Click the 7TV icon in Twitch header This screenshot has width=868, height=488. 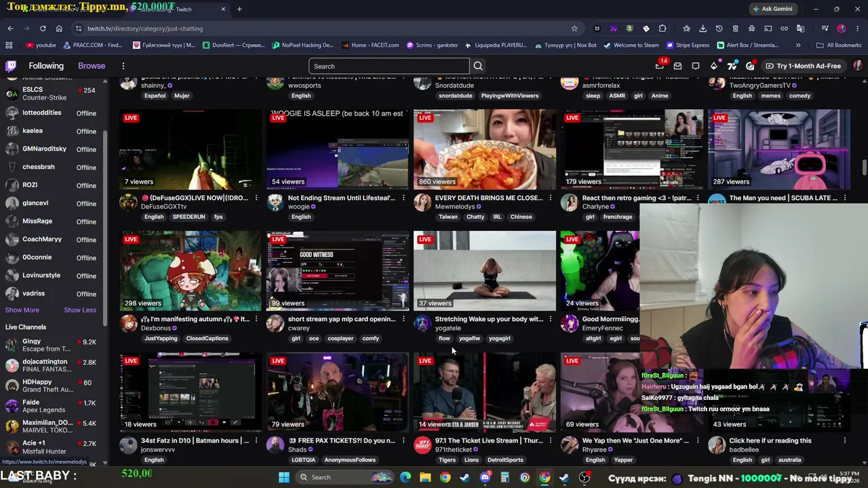732,66
